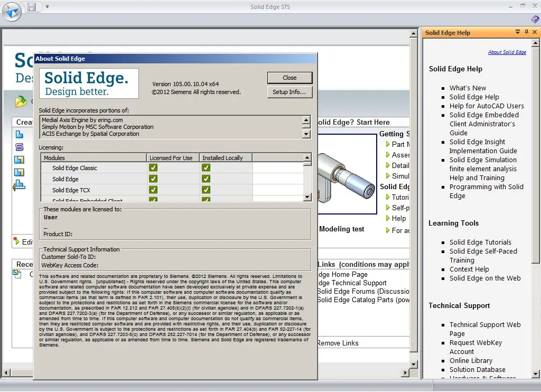Click the Modules column header

click(94, 157)
